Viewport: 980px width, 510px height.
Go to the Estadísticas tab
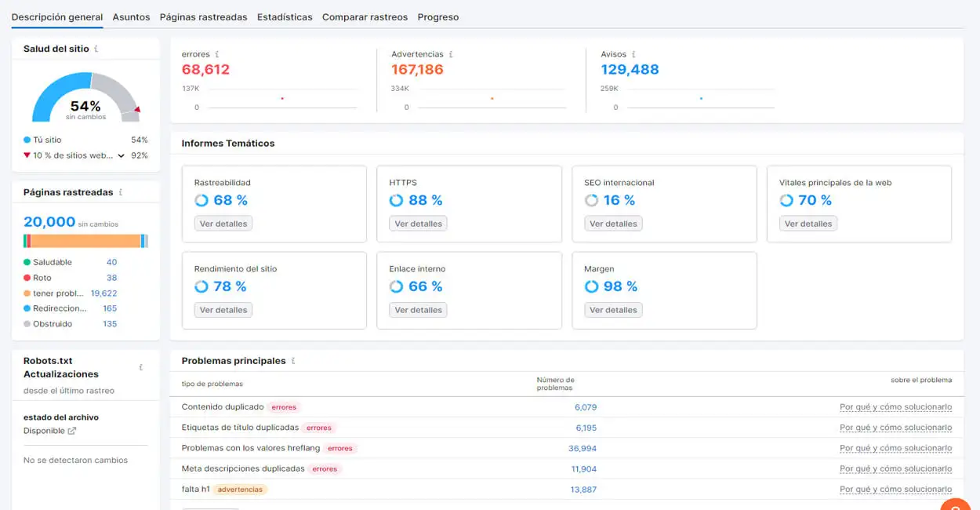[285, 16]
